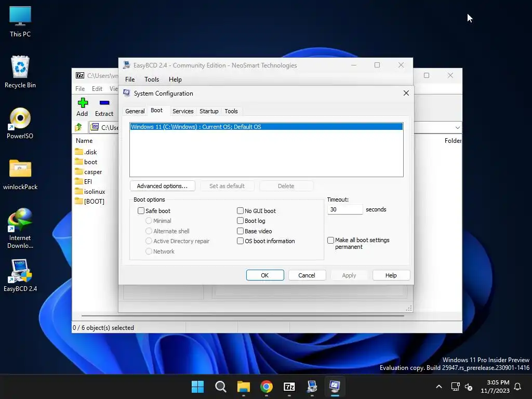Select the boot folder in 7-Zip
The height and width of the screenshot is (399, 532).
coord(86,162)
